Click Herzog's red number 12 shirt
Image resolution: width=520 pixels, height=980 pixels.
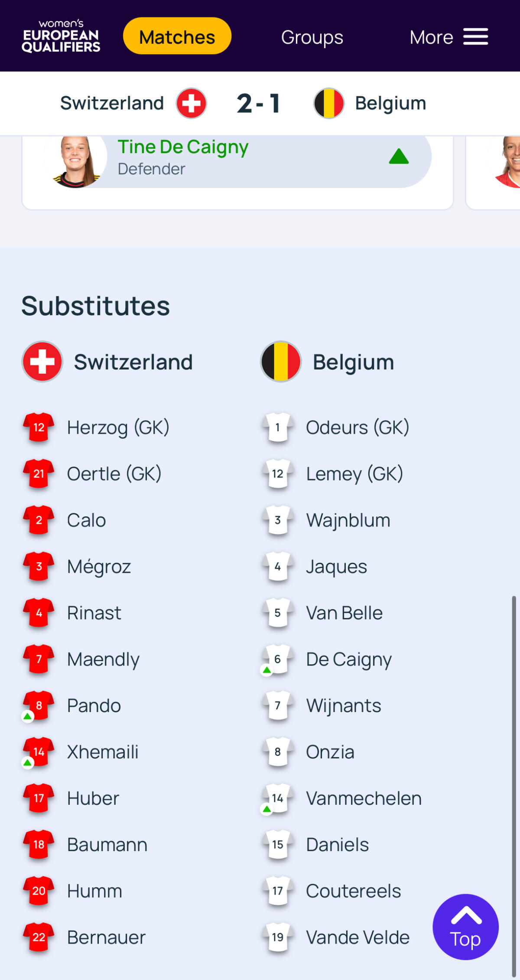pos(39,427)
